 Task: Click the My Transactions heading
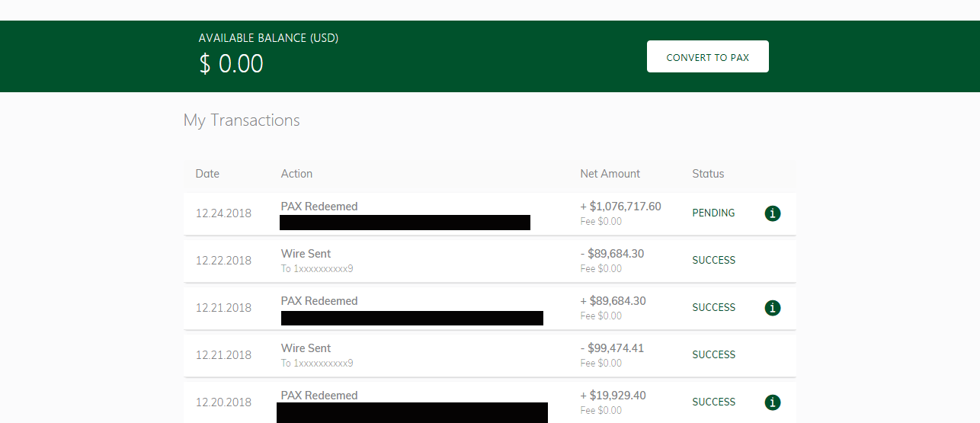tap(242, 120)
